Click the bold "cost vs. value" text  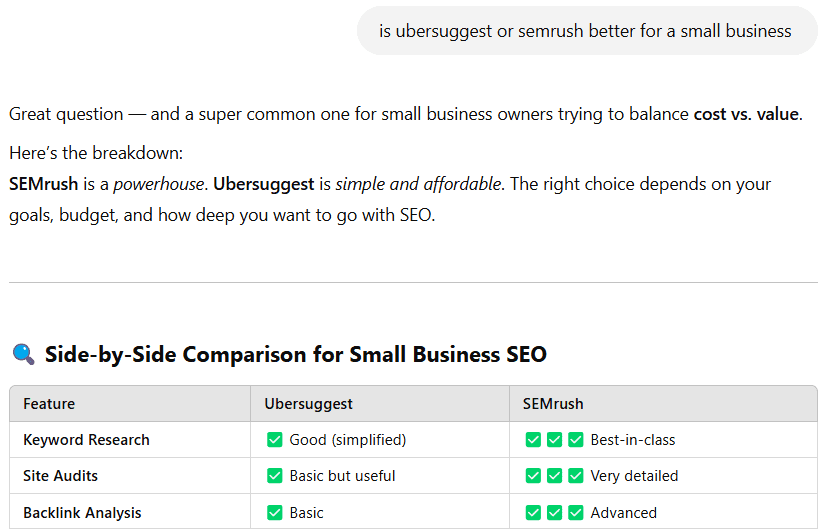point(746,114)
